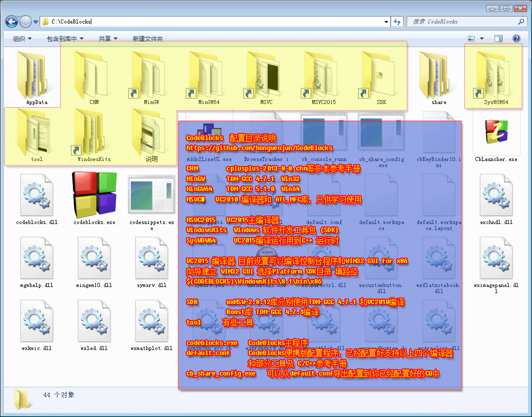
Task: Open the 包含到库中 dropdown menu
Action: (65, 38)
